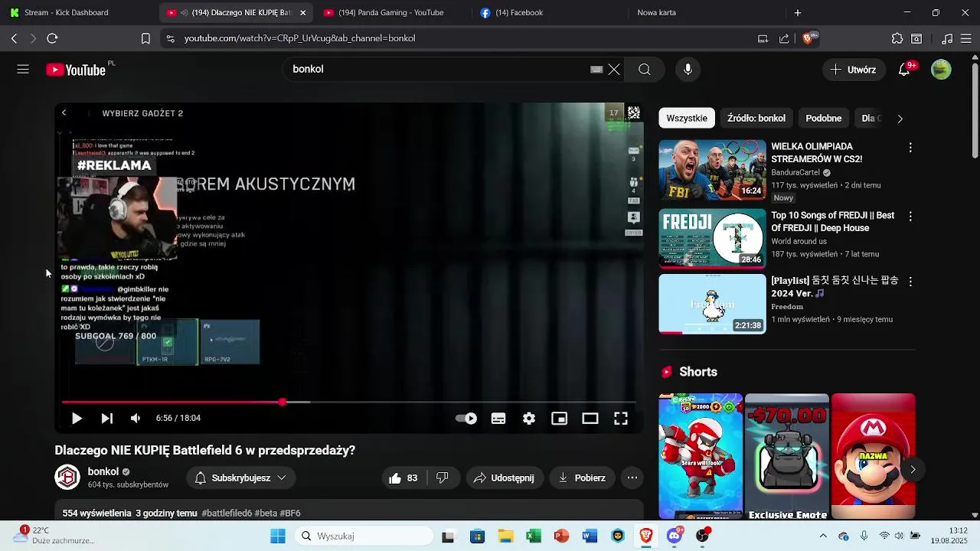
Task: Open YouTube notifications bell
Action: click(904, 70)
